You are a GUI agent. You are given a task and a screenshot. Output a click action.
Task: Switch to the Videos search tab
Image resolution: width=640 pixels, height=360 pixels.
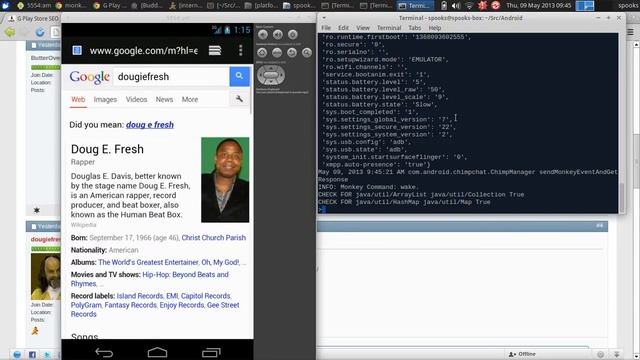136,99
